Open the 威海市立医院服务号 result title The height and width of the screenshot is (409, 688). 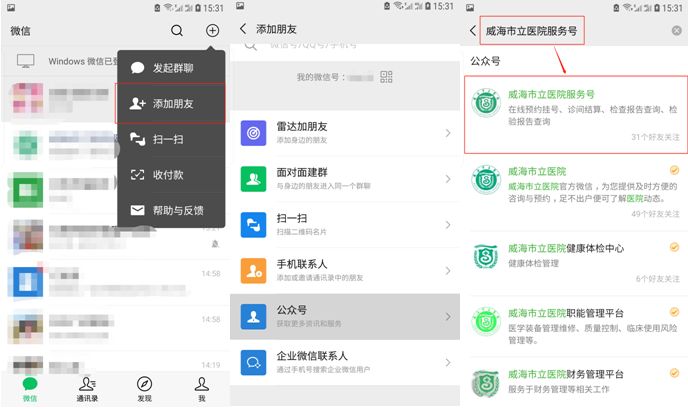click(x=551, y=94)
